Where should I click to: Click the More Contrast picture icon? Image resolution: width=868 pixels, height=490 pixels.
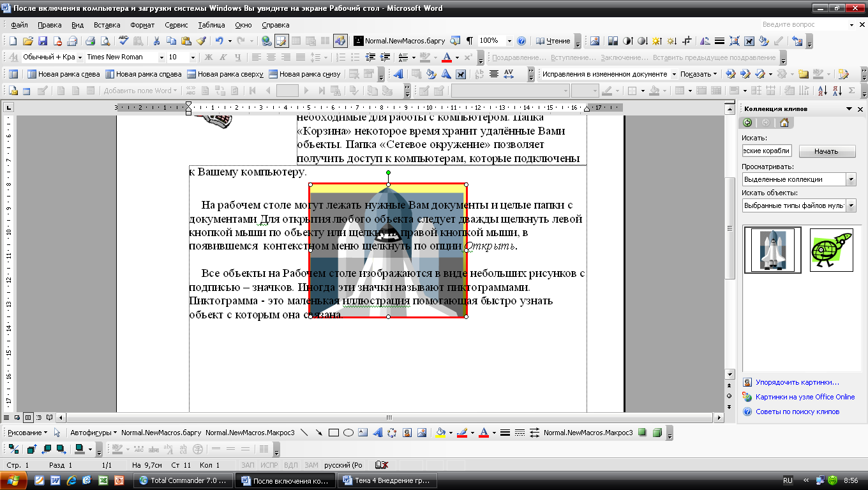tap(627, 41)
